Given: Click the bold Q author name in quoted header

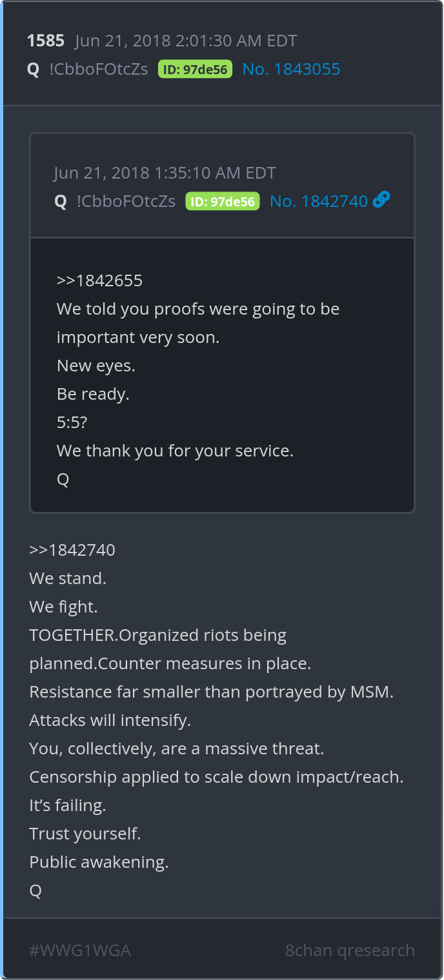Looking at the screenshot, I should pyautogui.click(x=61, y=201).
